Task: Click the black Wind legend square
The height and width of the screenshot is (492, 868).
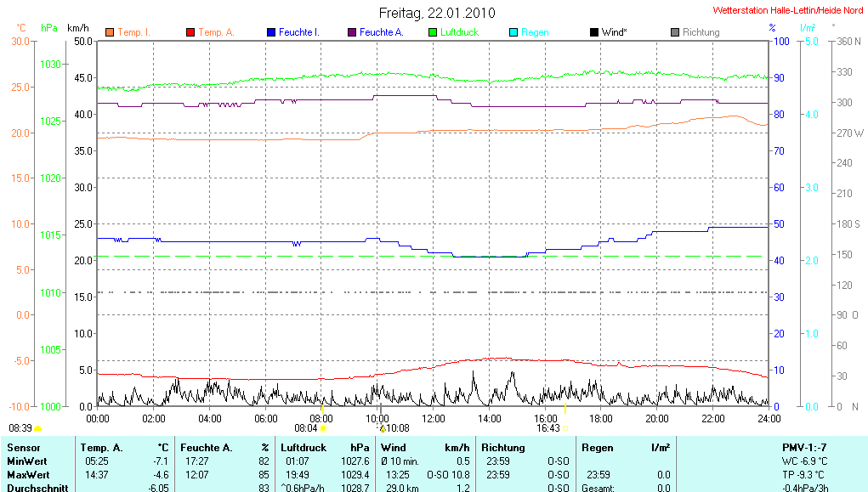Action: click(594, 32)
